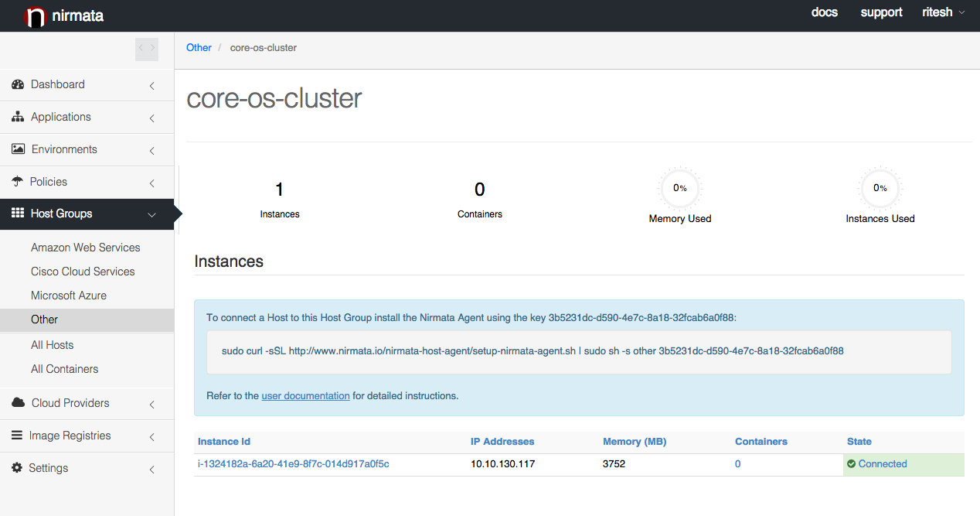Click the sudo curl install command box
The width and height of the screenshot is (980, 516).
click(579, 352)
